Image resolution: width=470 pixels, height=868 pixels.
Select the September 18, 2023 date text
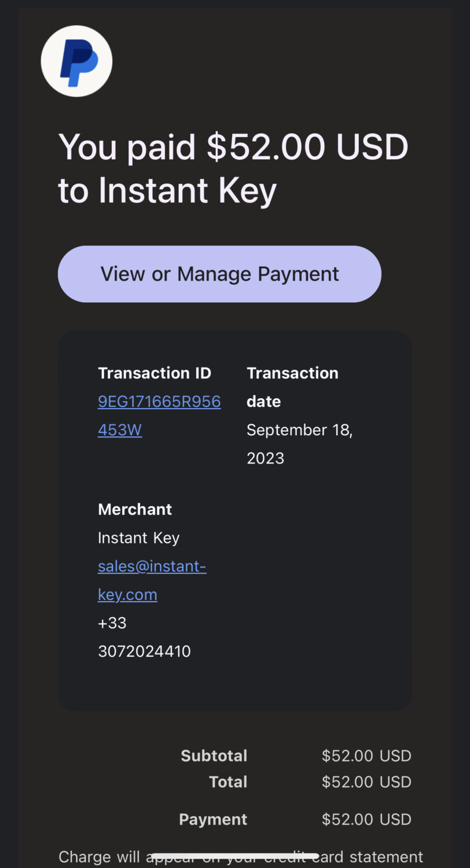click(x=299, y=431)
